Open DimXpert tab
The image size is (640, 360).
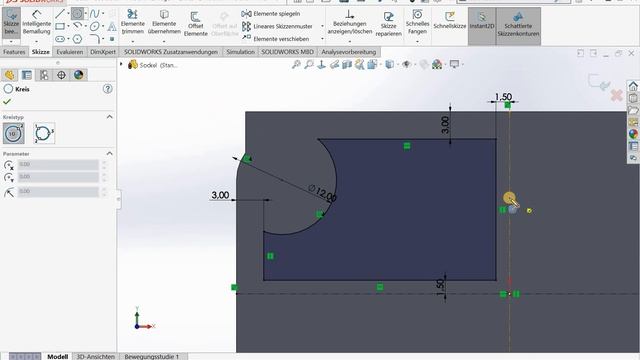click(x=103, y=52)
